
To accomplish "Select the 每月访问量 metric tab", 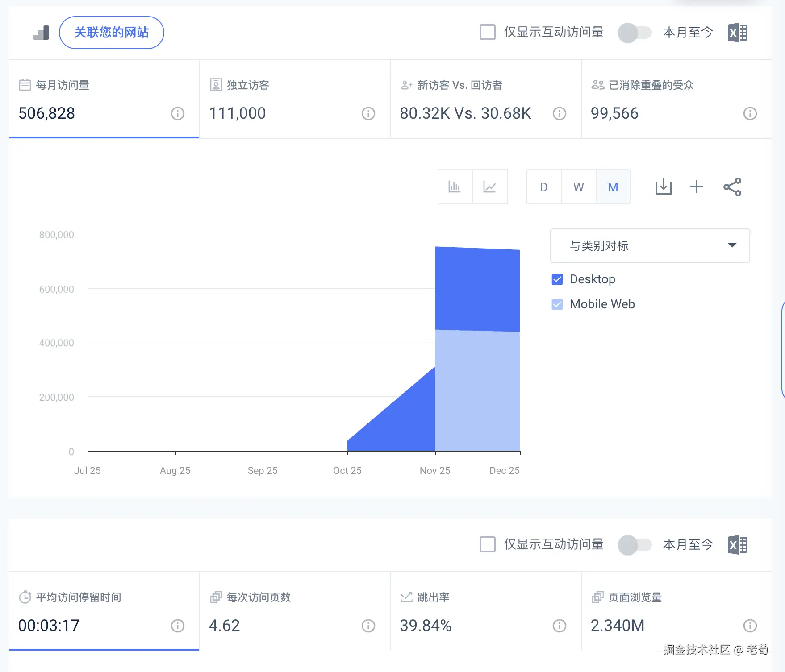I will point(104,99).
